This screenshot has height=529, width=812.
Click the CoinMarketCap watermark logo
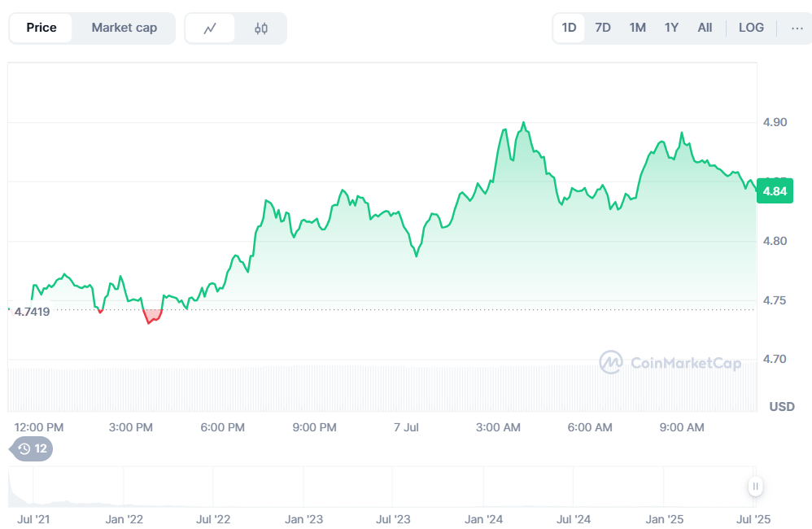(670, 362)
